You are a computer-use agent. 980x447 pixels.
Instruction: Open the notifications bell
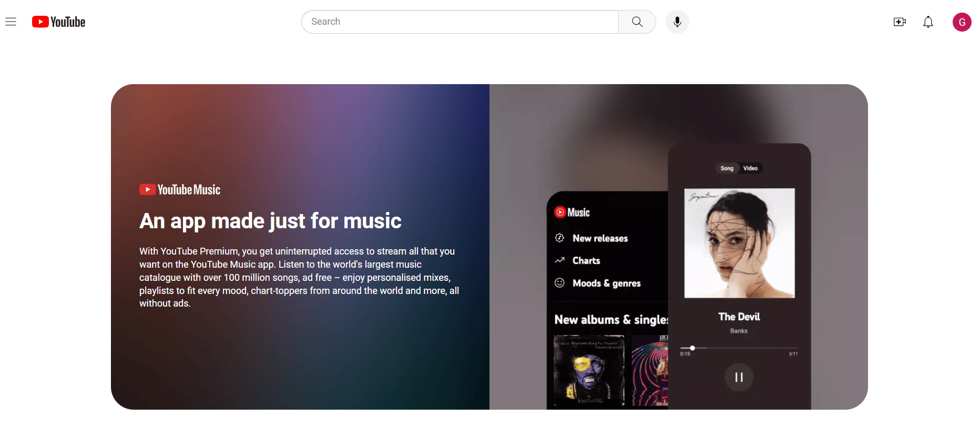(928, 22)
